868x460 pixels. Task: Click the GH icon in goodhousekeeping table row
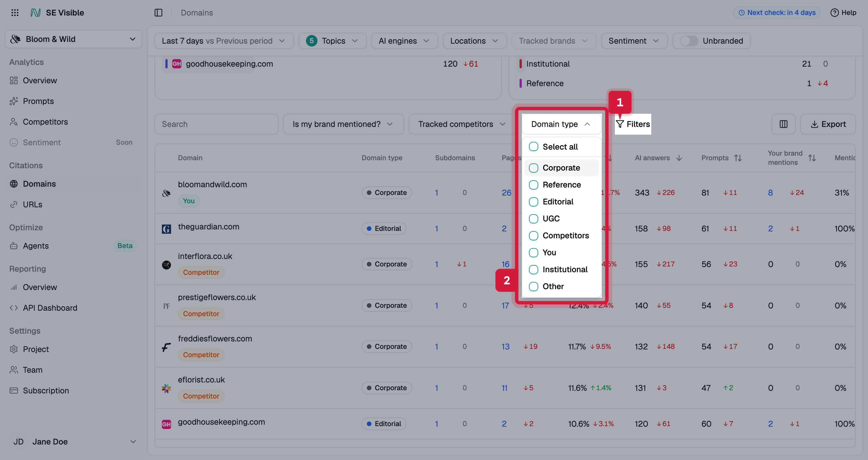[166, 424]
